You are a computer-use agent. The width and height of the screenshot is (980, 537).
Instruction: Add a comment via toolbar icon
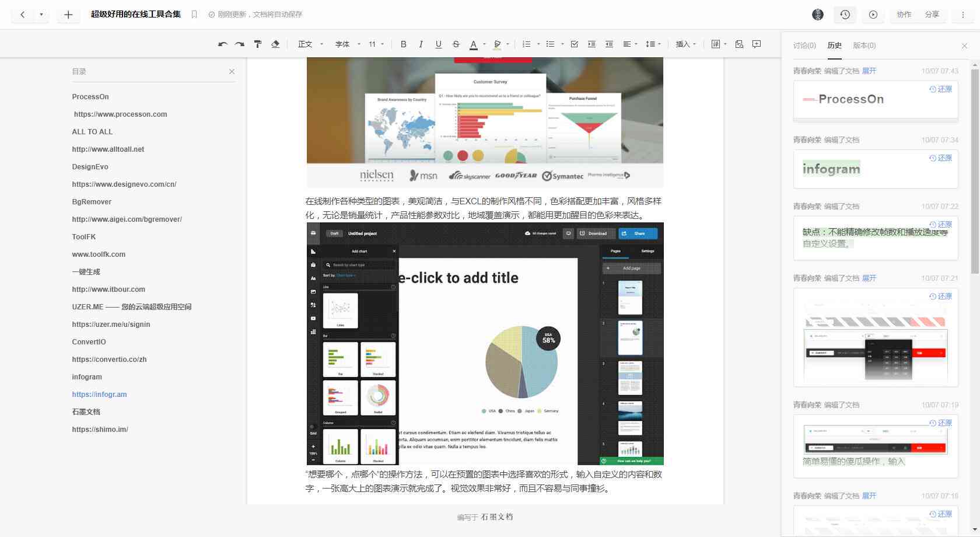(757, 44)
